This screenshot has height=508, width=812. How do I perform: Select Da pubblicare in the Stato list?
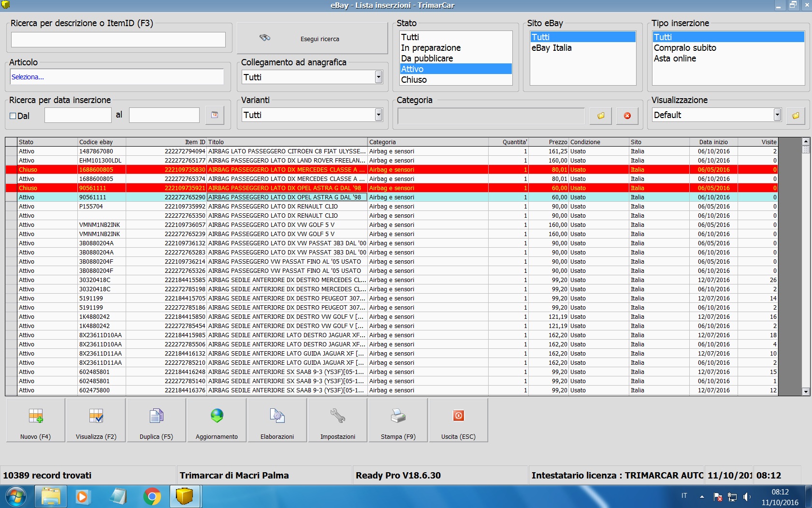[456, 59]
